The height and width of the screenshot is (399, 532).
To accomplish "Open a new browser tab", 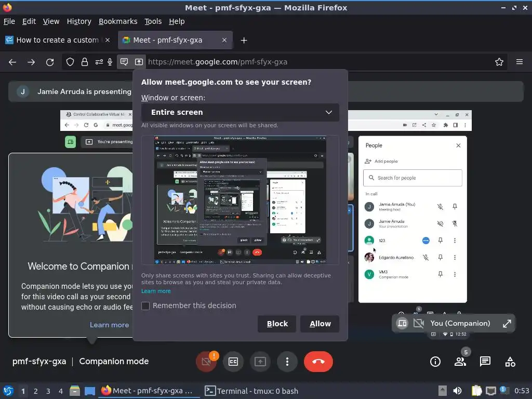I will point(244,41).
